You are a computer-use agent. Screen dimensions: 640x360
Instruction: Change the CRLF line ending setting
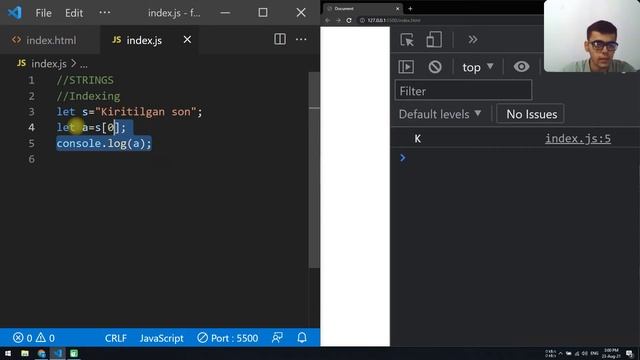[x=116, y=338]
